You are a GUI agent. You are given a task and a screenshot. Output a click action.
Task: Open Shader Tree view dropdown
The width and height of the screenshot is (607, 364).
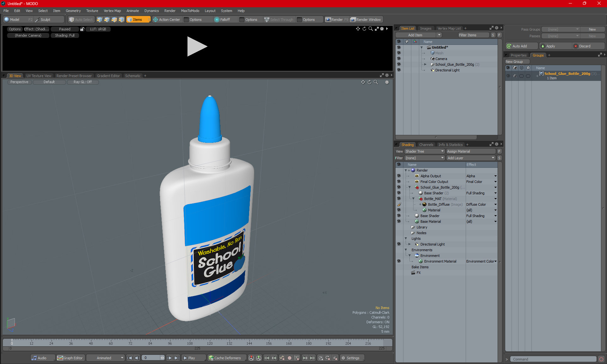425,151
